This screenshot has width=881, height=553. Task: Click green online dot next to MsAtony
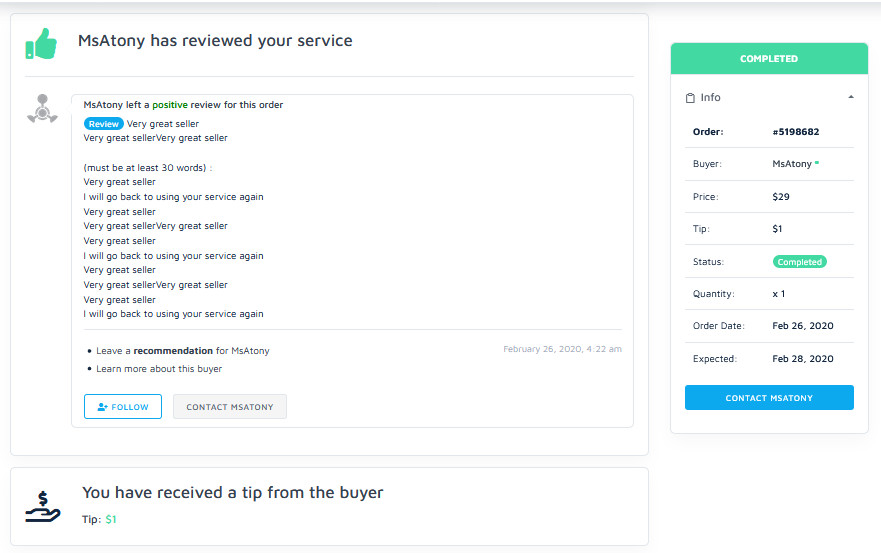(816, 164)
